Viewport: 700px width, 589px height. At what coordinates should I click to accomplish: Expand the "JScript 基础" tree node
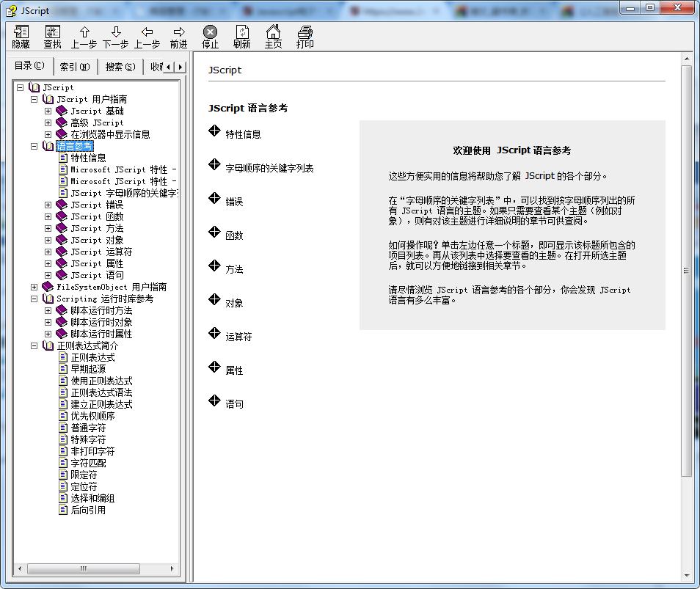[x=48, y=111]
